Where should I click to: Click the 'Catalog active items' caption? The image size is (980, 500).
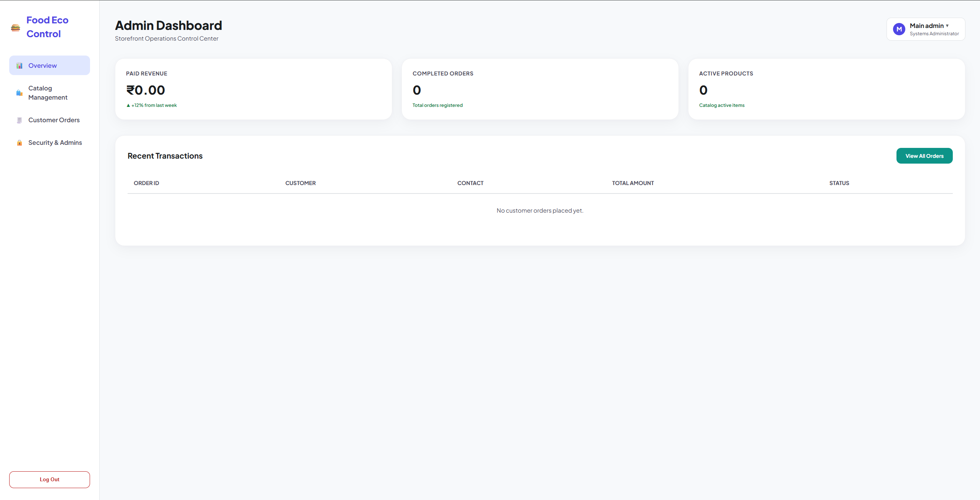(x=721, y=105)
